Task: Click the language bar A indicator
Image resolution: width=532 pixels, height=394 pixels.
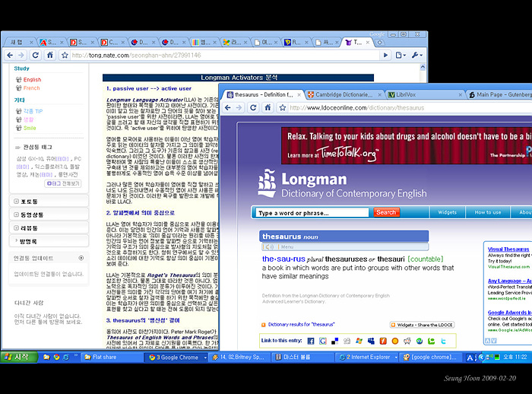Action: pyautogui.click(x=470, y=357)
